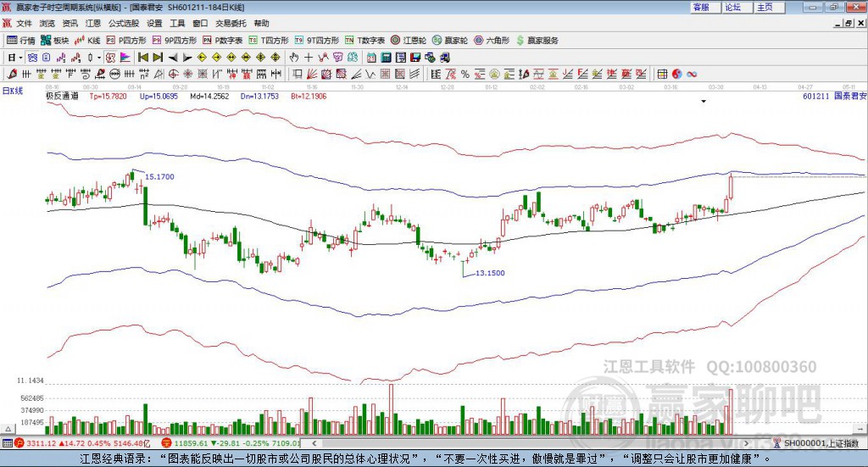Click the 601211 国泰君安 stock label
Screen dimensions: 868x467
point(835,96)
